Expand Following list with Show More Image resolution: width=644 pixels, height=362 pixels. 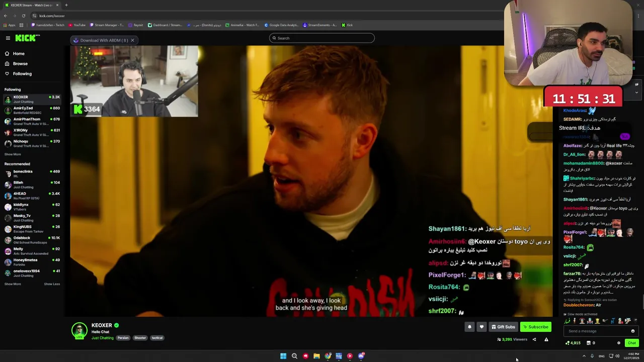[x=13, y=154]
